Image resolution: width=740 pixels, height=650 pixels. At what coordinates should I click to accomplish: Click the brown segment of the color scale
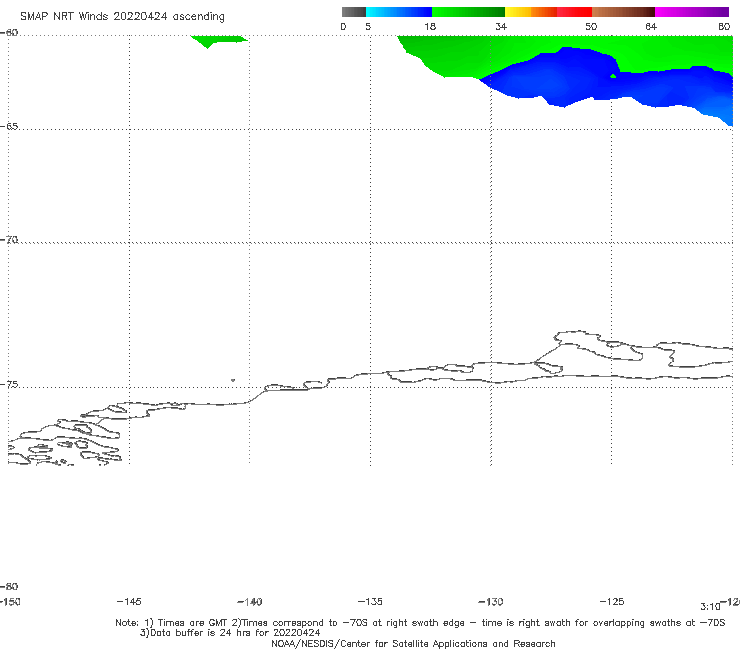pos(623,12)
